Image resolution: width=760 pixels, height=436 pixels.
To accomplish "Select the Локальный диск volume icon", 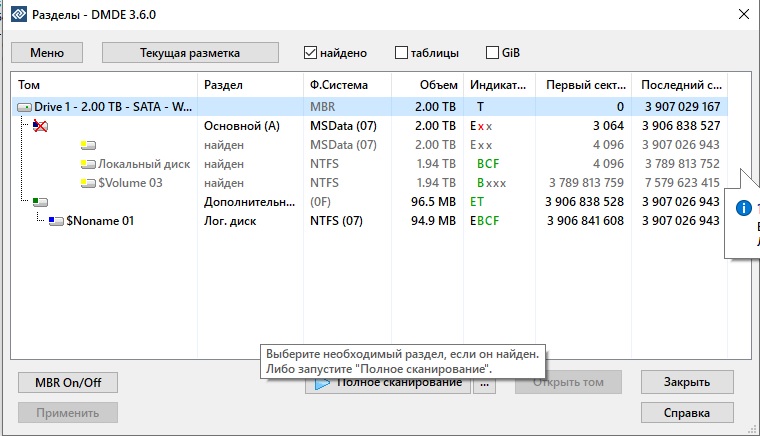I will coord(88,164).
